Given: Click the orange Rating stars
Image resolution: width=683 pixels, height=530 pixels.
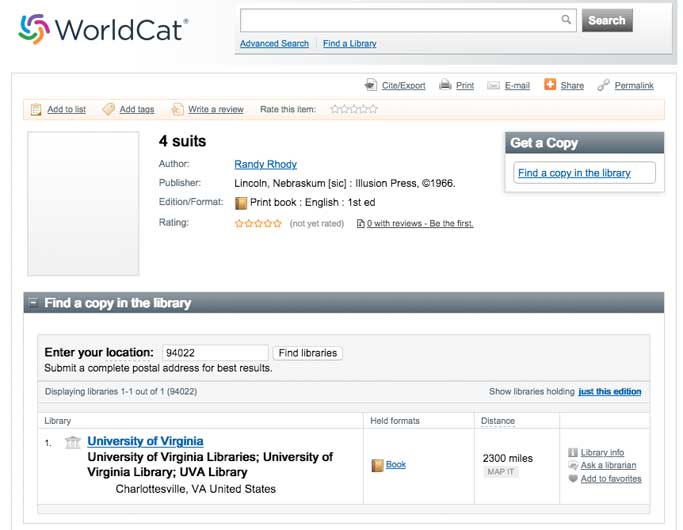Looking at the screenshot, I should [258, 223].
